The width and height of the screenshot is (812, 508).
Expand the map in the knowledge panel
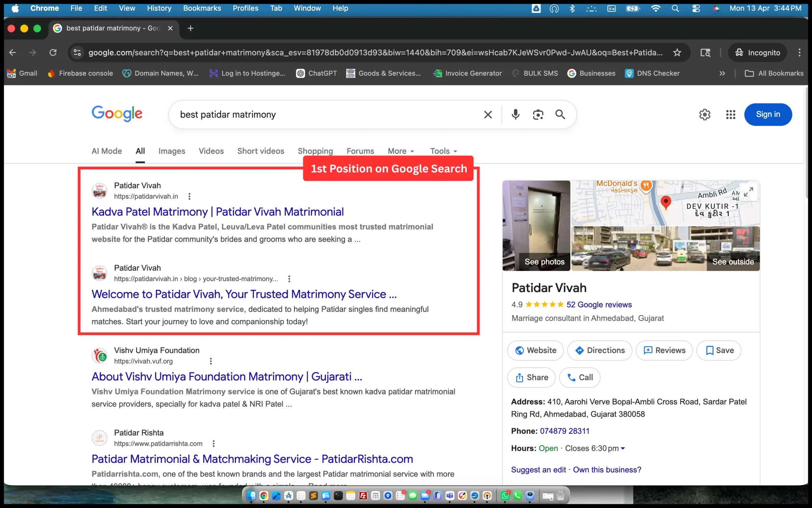click(x=749, y=191)
